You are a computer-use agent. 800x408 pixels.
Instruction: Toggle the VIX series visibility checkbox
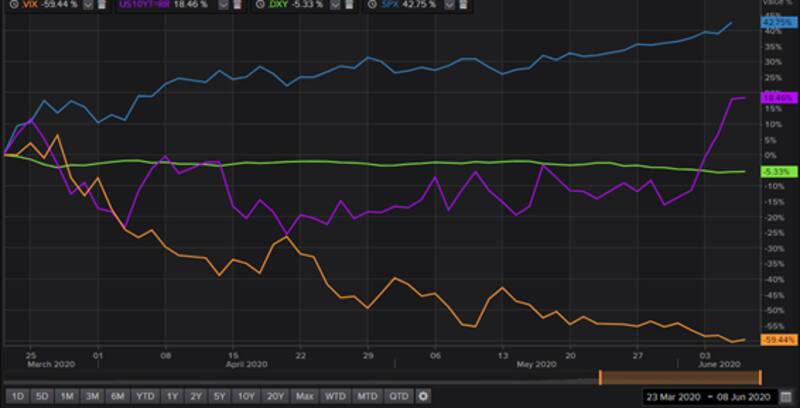[87, 6]
